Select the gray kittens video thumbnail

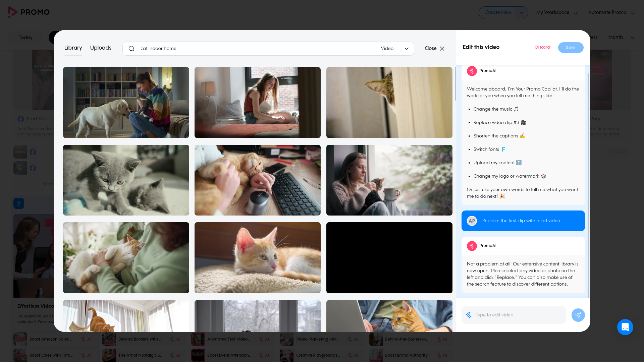[x=126, y=180]
